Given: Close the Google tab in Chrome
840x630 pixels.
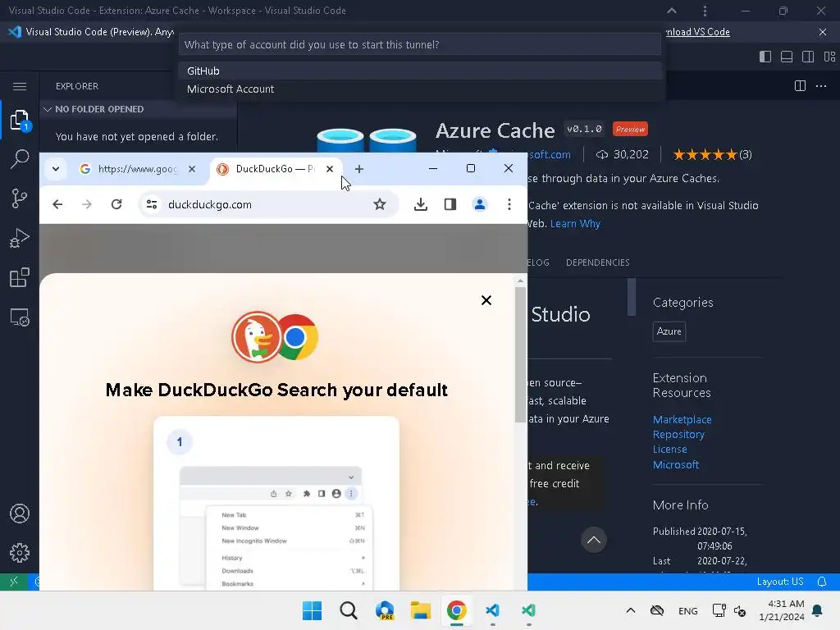Looking at the screenshot, I should 192,169.
